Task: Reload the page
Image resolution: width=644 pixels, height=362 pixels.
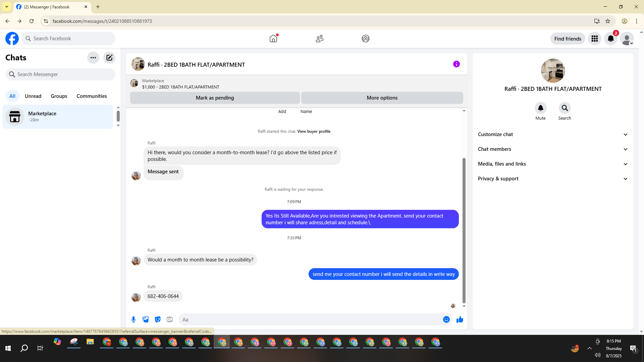Action: point(32,21)
